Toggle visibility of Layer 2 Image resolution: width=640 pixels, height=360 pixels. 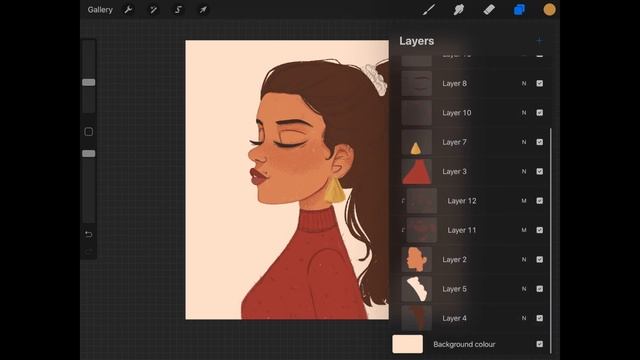click(540, 260)
